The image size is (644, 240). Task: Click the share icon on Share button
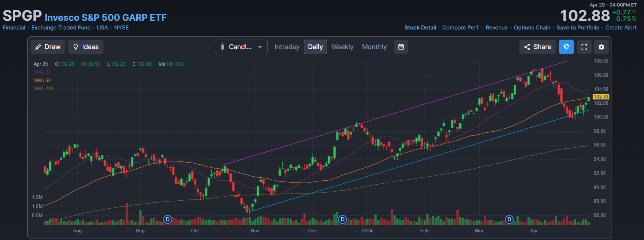(527, 47)
